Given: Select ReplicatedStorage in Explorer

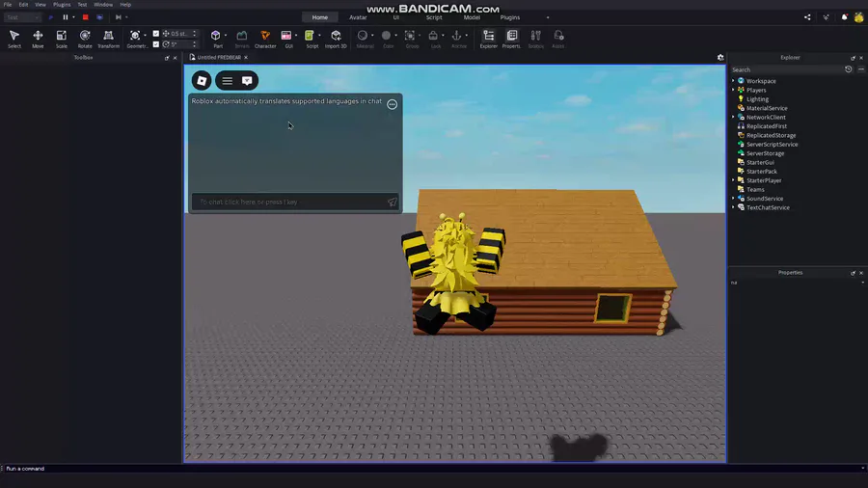Looking at the screenshot, I should click(x=771, y=136).
